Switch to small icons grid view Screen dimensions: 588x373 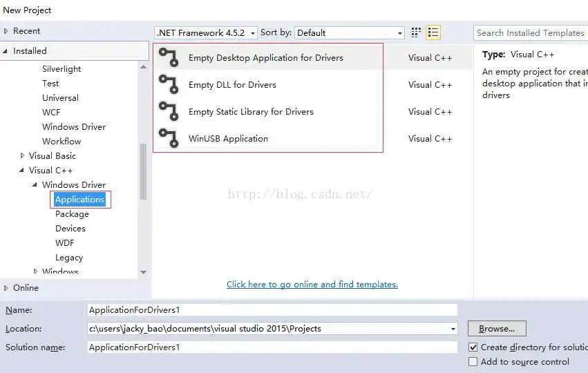tap(416, 32)
